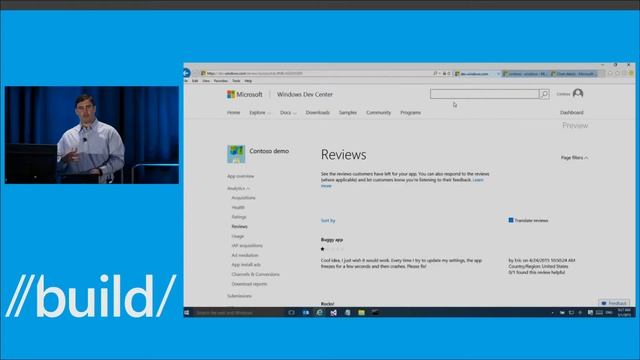Open the Downloads nav link
Screen dimensions: 640x360
coord(318,112)
